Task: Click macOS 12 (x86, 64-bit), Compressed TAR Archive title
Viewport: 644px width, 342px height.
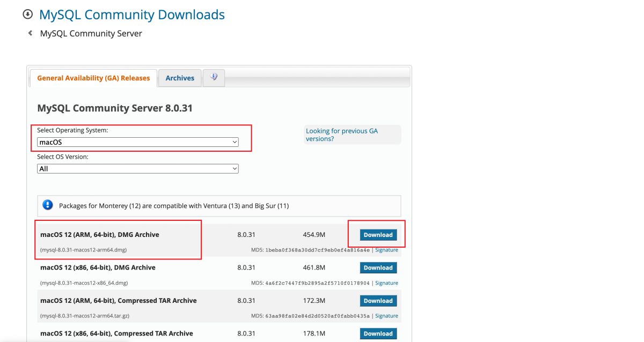Action: (x=116, y=333)
